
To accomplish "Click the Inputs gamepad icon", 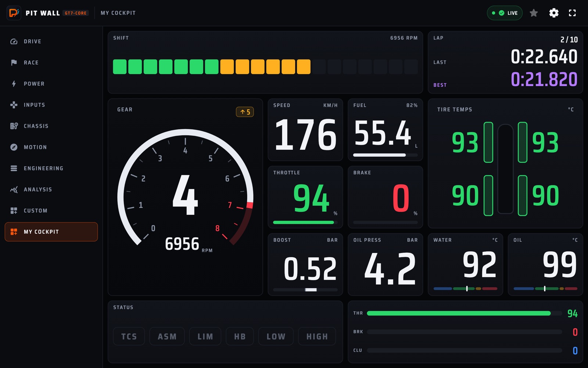I will [x=14, y=105].
